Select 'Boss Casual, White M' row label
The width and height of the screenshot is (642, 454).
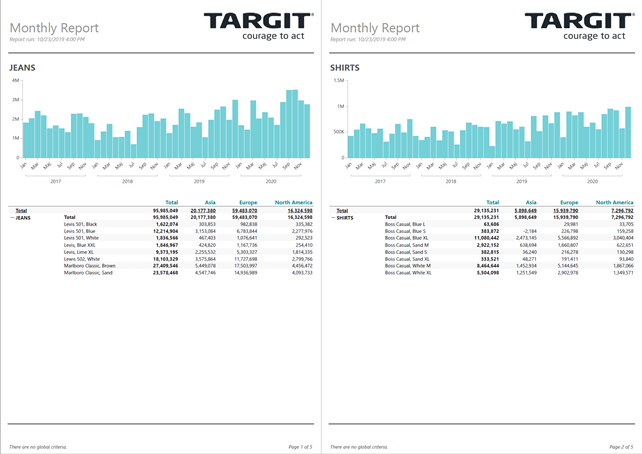pyautogui.click(x=407, y=266)
